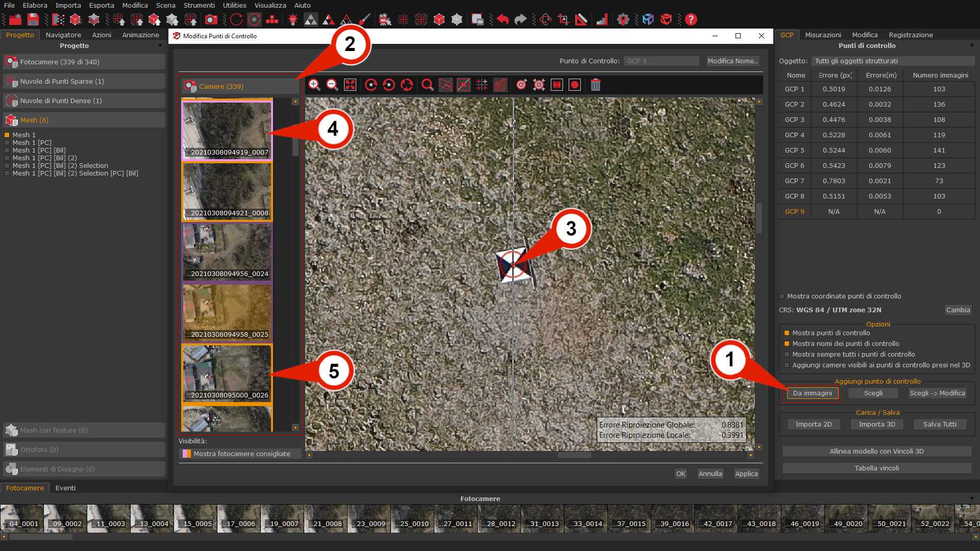Click the red bar chart icon in the toolbar
This screenshot has width=980, height=551.
click(x=602, y=19)
